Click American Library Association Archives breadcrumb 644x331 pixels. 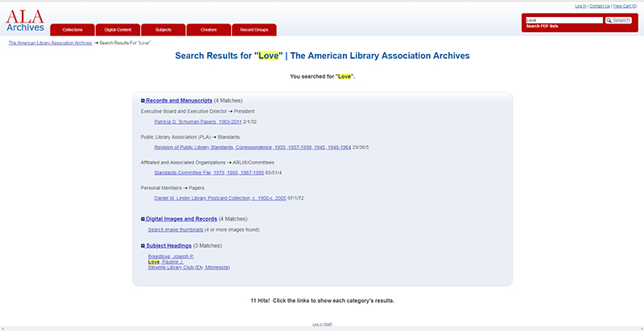pos(50,43)
